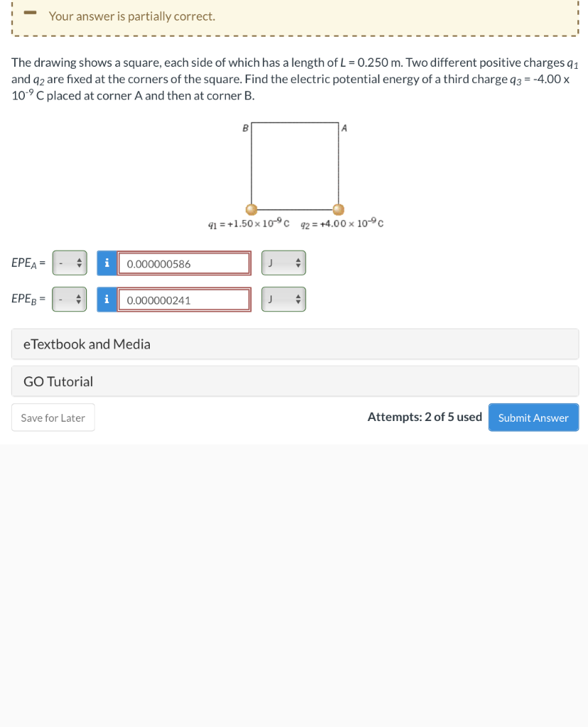Open the sign selector for EPE_B
The image size is (588, 727).
point(69,299)
